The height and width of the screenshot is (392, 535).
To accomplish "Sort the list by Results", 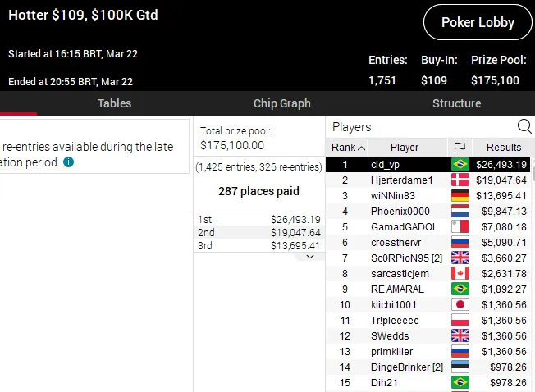I will pos(503,148).
